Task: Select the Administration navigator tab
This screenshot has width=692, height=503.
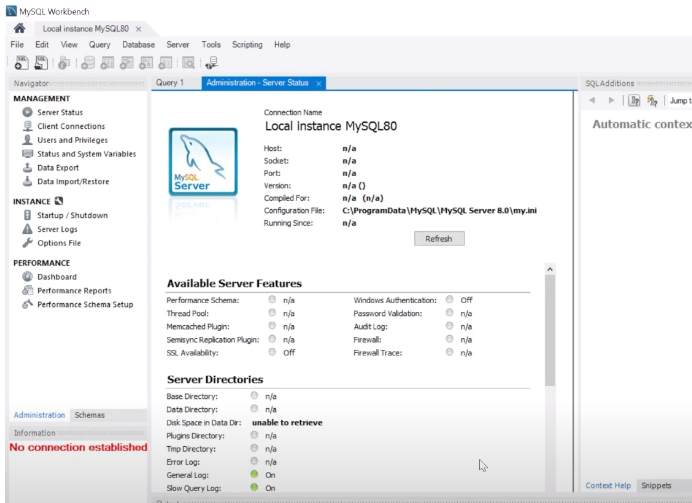Action: tap(39, 415)
